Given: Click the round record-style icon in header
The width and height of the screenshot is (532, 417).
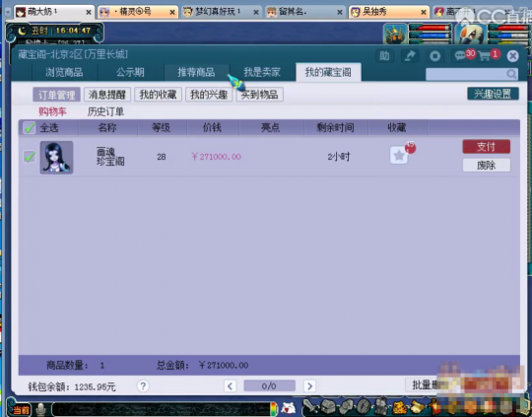Looking at the screenshot, I should (435, 55).
